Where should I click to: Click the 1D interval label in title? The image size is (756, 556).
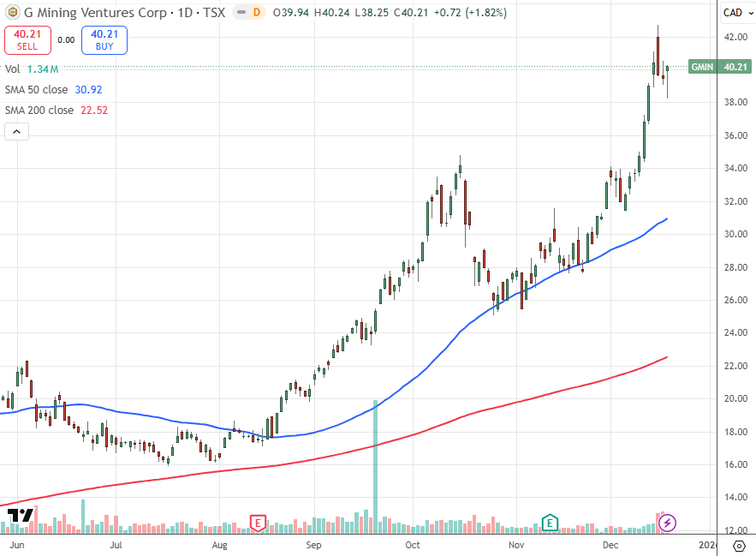[x=185, y=13]
